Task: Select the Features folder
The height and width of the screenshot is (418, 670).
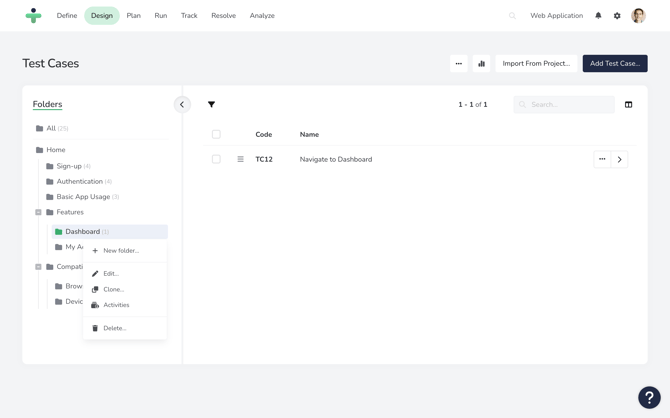Action: (65, 212)
